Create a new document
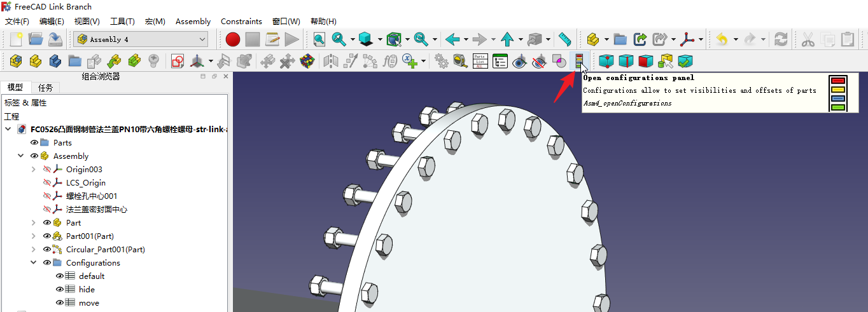Viewport: 868px width, 312px height. coord(16,39)
